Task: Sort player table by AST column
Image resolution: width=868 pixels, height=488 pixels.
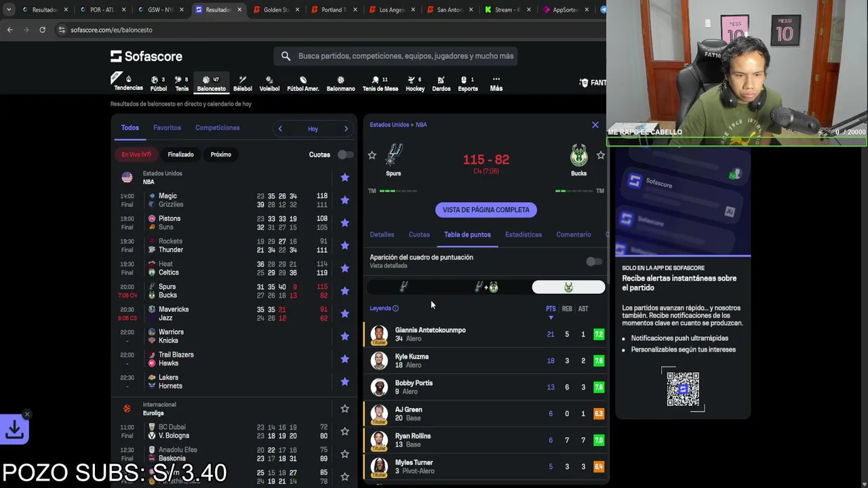Action: pyautogui.click(x=583, y=309)
